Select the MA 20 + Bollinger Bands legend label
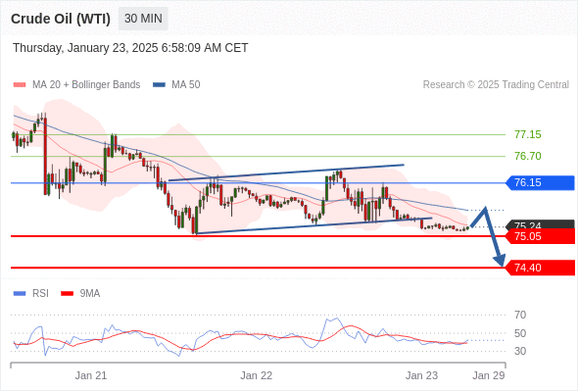 click(x=86, y=85)
